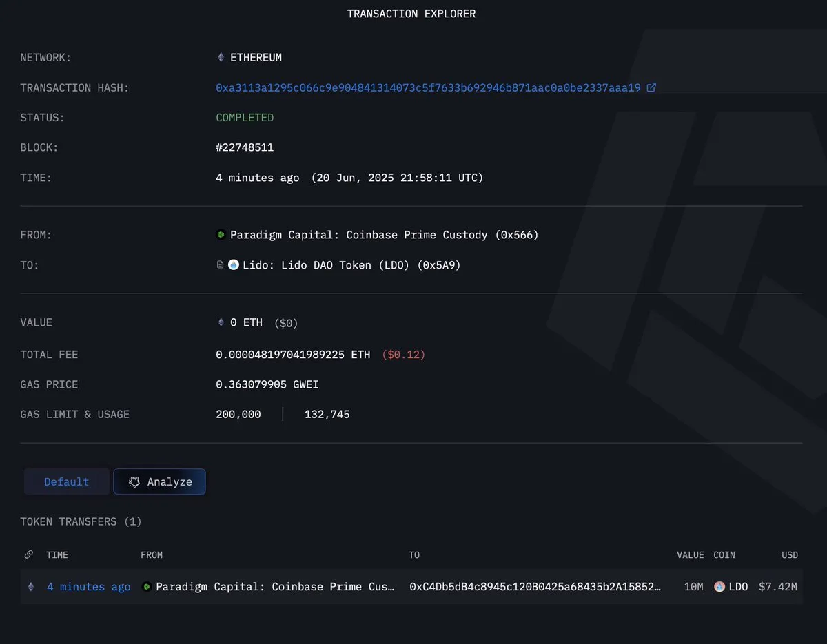Open Paradigm Capital: Coinbase Prime Custody (0x566) entity
The image size is (827, 644).
click(384, 235)
